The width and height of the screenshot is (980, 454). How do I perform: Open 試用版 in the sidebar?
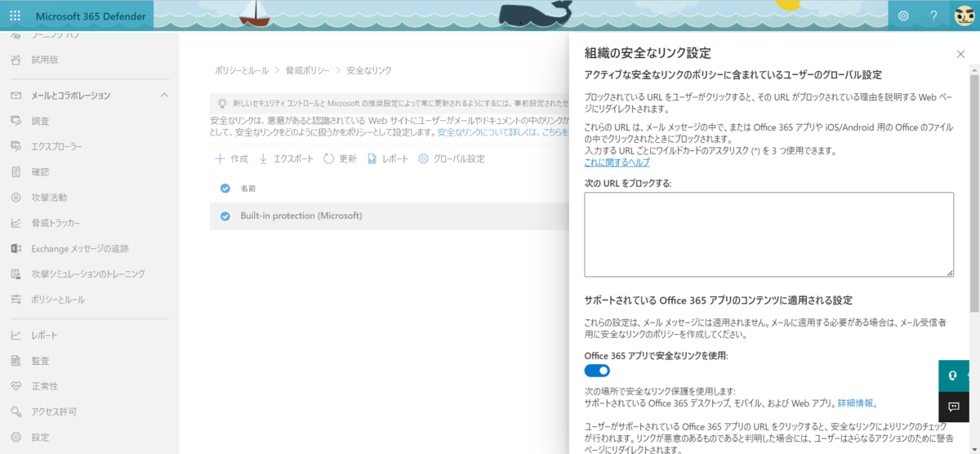(x=45, y=60)
